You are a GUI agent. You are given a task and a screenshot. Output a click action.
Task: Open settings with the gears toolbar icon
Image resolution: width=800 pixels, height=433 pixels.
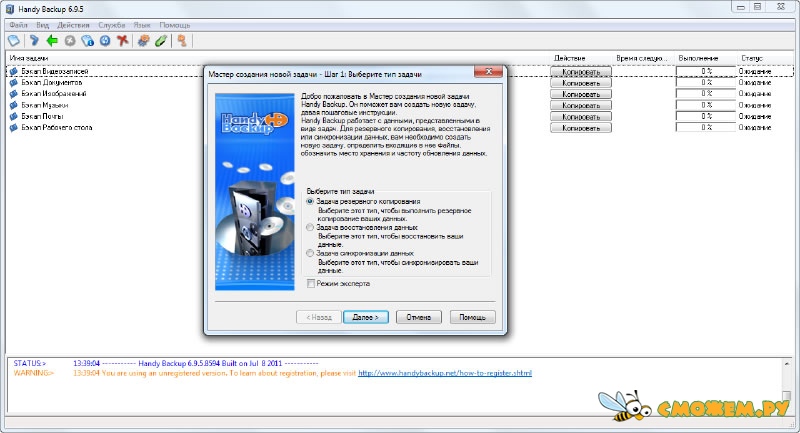point(143,41)
